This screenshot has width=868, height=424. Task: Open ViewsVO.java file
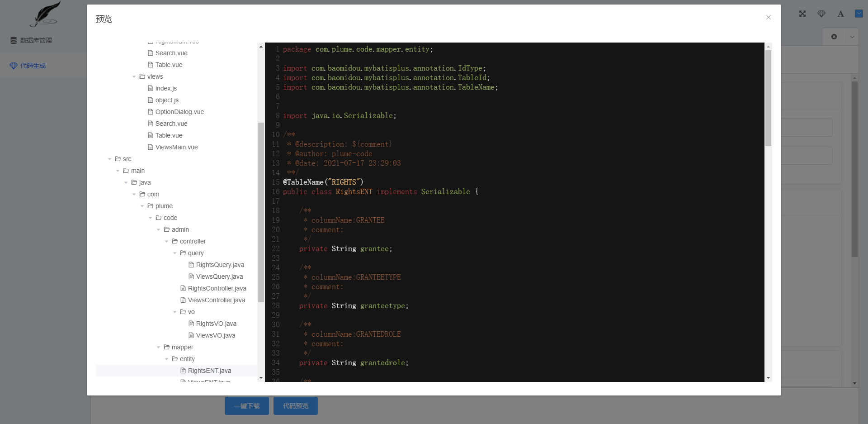pyautogui.click(x=216, y=335)
